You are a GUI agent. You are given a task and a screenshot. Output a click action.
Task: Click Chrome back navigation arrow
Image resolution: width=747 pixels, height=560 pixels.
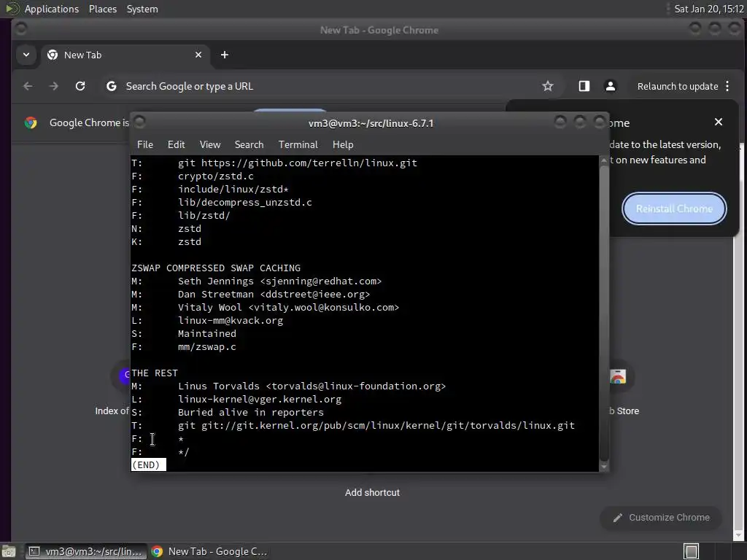pos(28,86)
